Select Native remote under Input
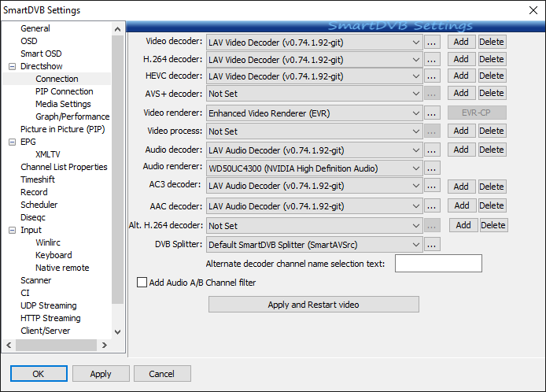546x392 pixels. [x=62, y=268]
